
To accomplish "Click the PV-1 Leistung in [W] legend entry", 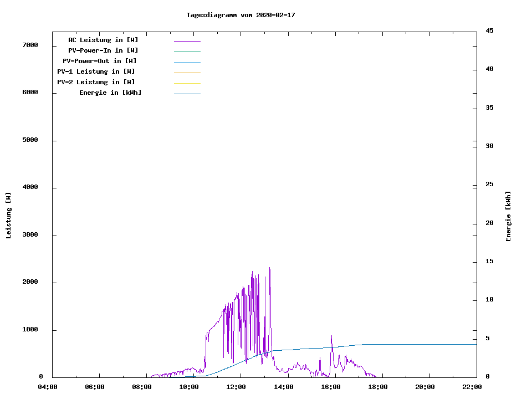I will click(96, 71).
